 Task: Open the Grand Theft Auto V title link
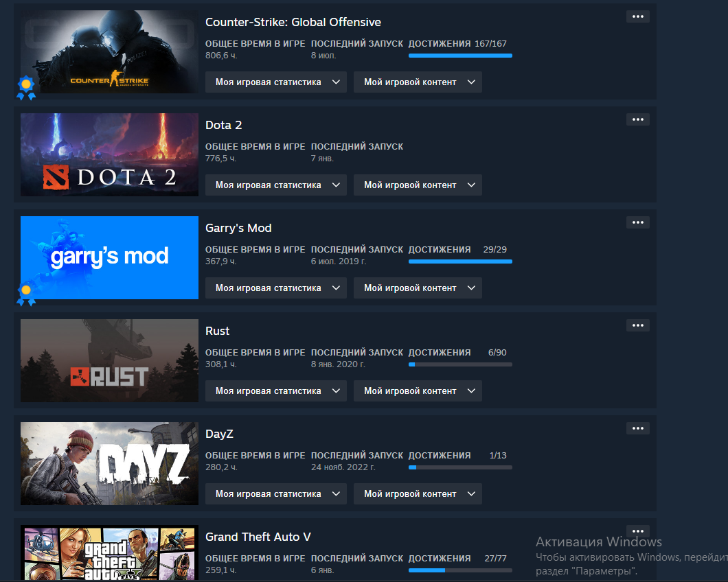click(x=258, y=537)
